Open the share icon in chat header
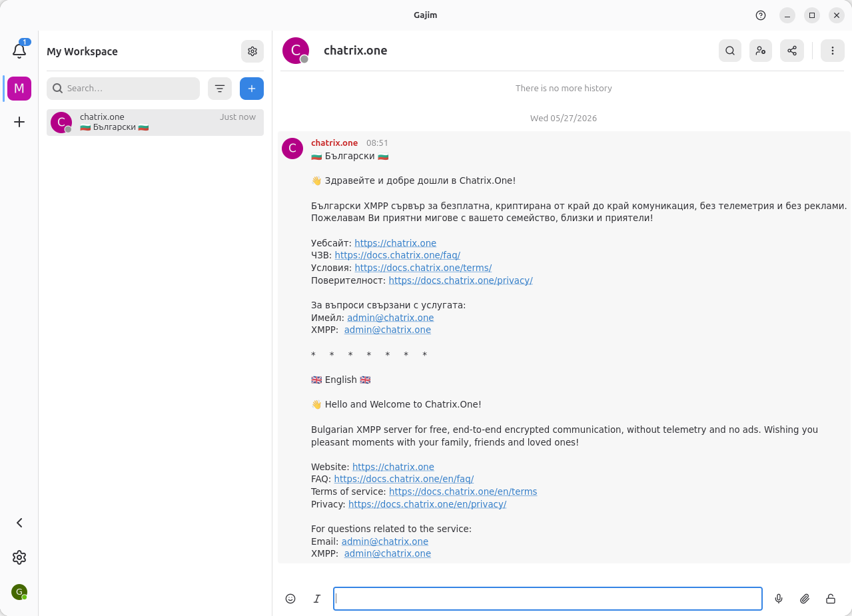 pyautogui.click(x=792, y=51)
